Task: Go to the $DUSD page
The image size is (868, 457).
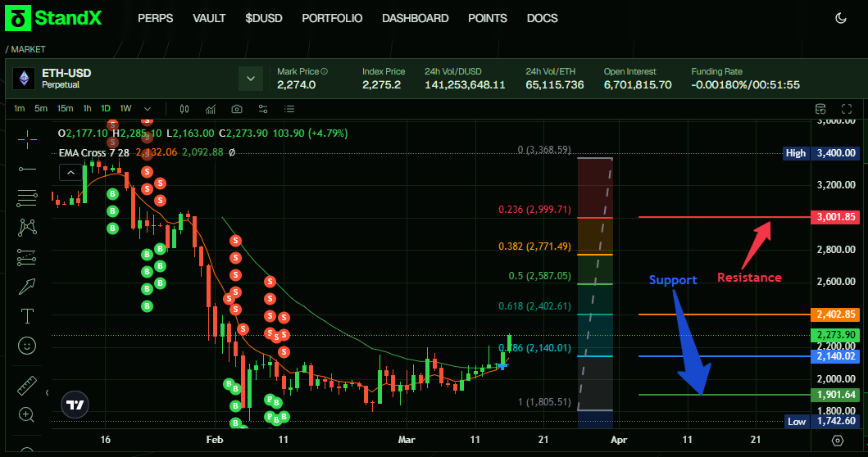Action: point(263,18)
